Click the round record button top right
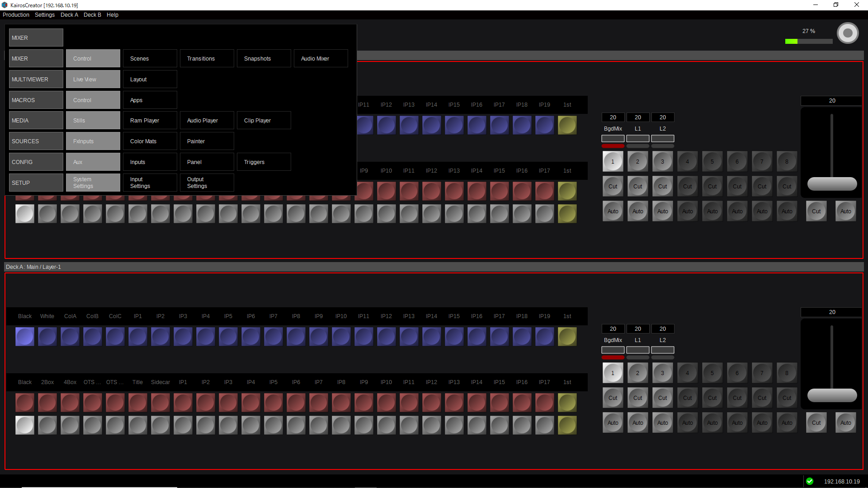This screenshot has height=488, width=868. [x=848, y=33]
